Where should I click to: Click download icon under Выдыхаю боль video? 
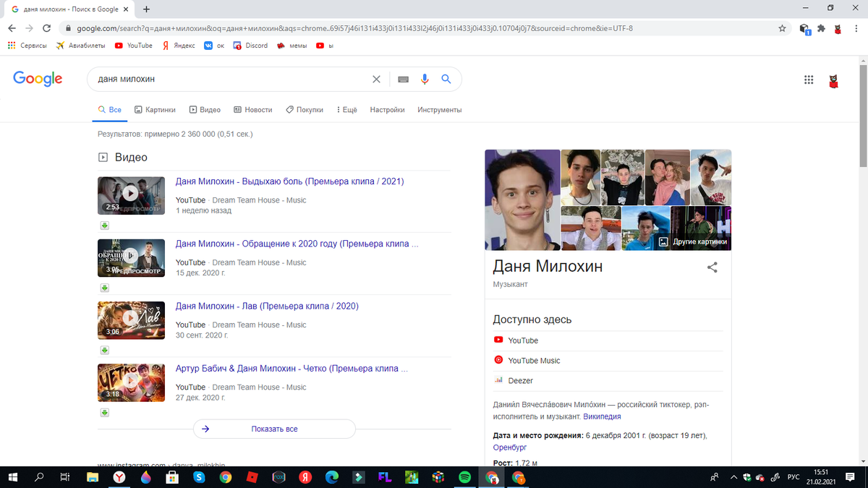click(104, 226)
